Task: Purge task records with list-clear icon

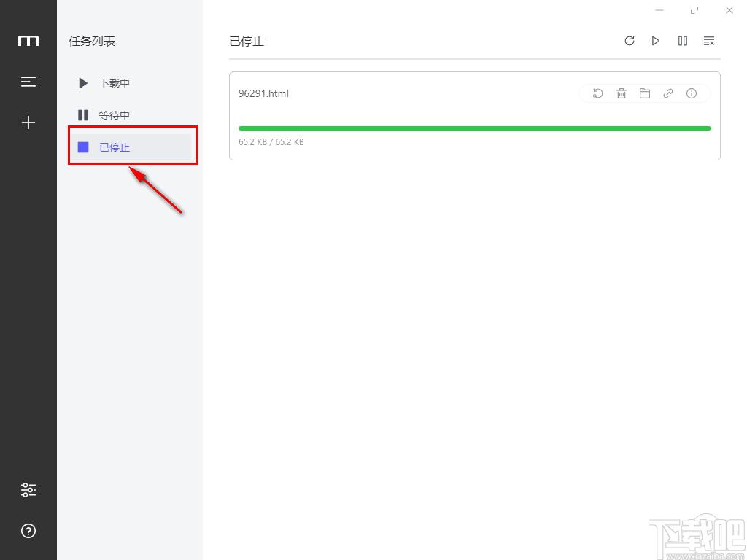Action: [709, 41]
